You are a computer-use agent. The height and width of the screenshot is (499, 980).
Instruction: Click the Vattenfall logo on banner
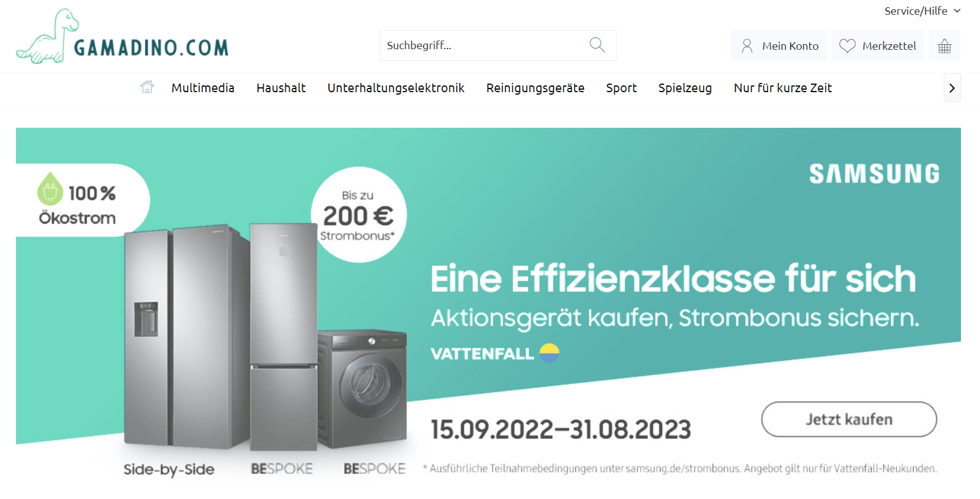click(495, 353)
